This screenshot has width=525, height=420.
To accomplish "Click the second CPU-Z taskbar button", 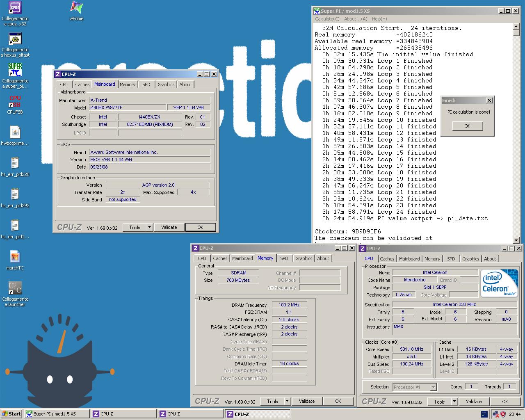I will (x=190, y=414).
